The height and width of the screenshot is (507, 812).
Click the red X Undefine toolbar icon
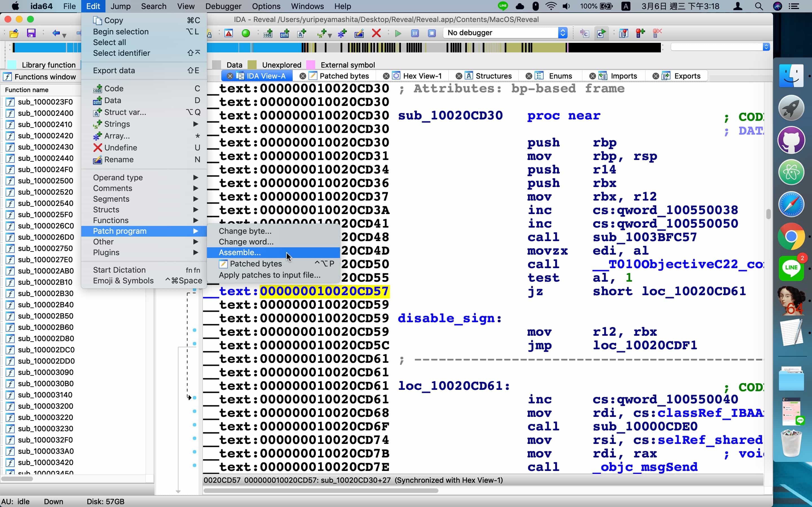376,33
